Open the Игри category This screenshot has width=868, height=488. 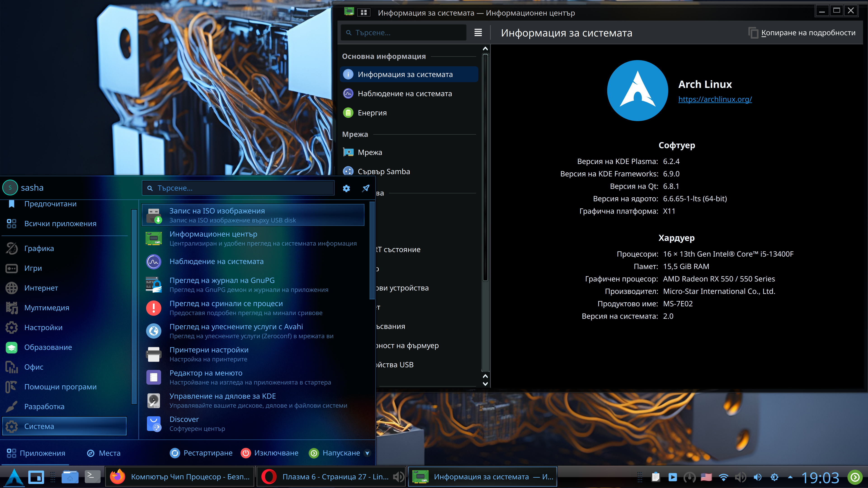pyautogui.click(x=64, y=268)
